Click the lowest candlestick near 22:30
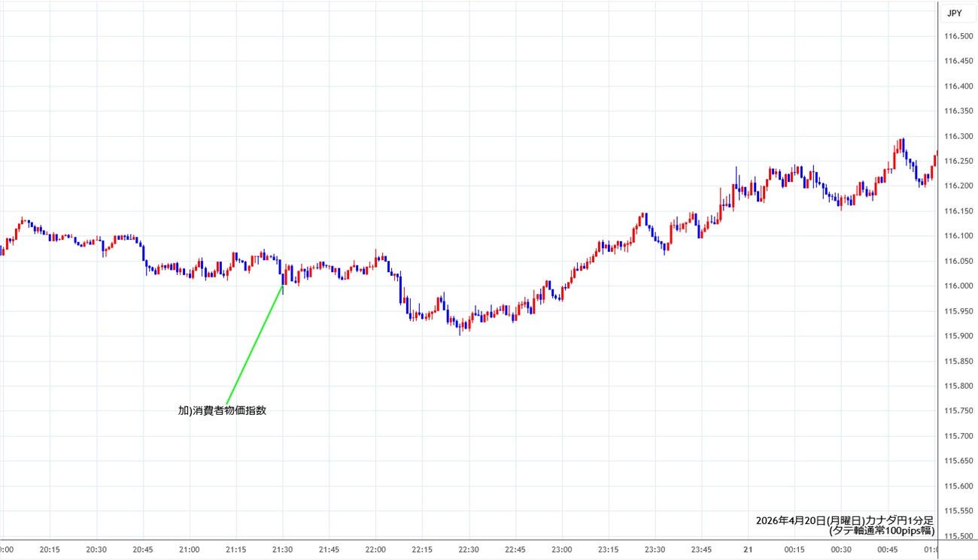This screenshot has height=560, width=978. coord(460,328)
